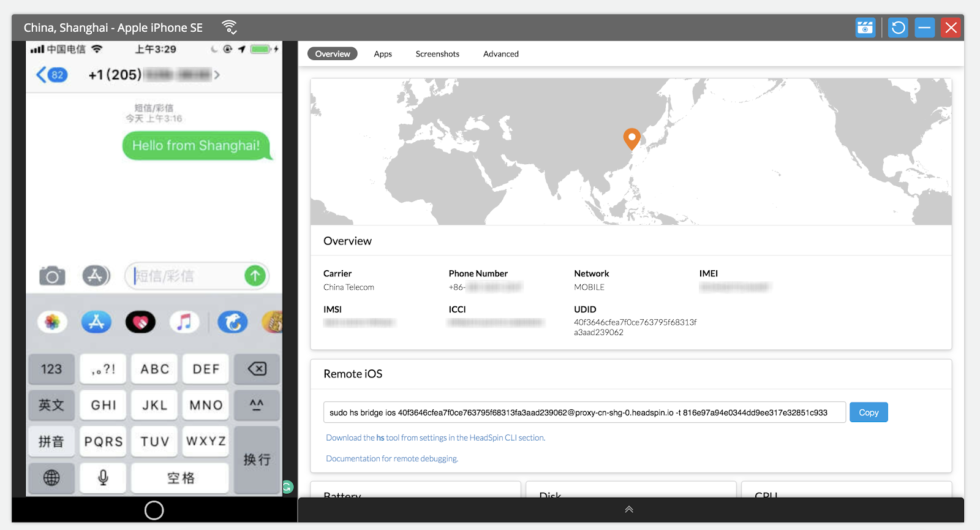Open the blue globe iMessage app
Screen dimensions: 980x530
tap(233, 322)
